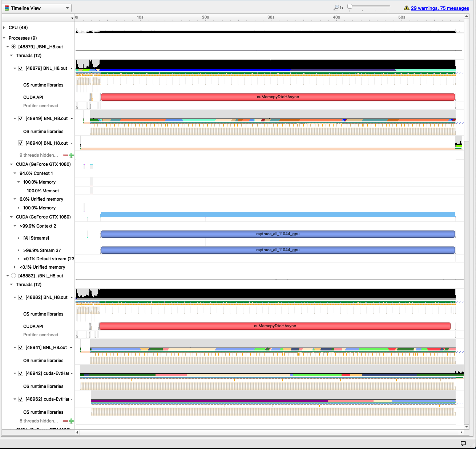Click the timeline zoom slider handle
The width and height of the screenshot is (476, 449).
pyautogui.click(x=350, y=7)
